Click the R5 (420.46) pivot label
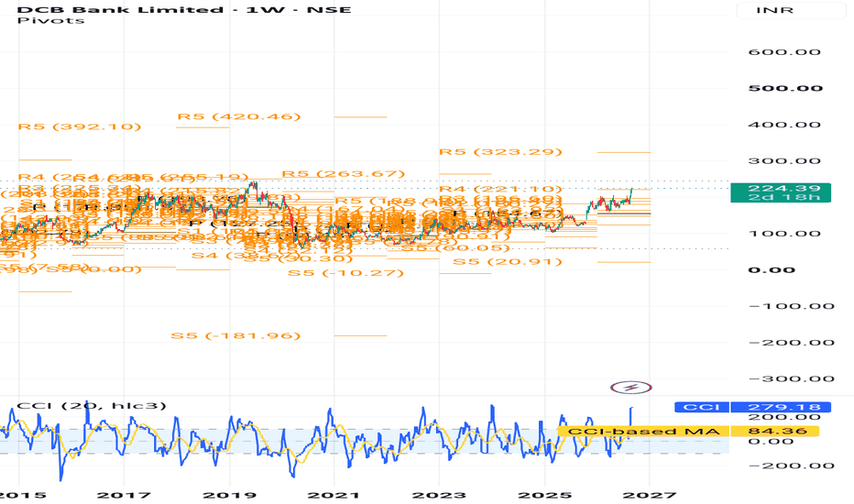 pos(239,116)
